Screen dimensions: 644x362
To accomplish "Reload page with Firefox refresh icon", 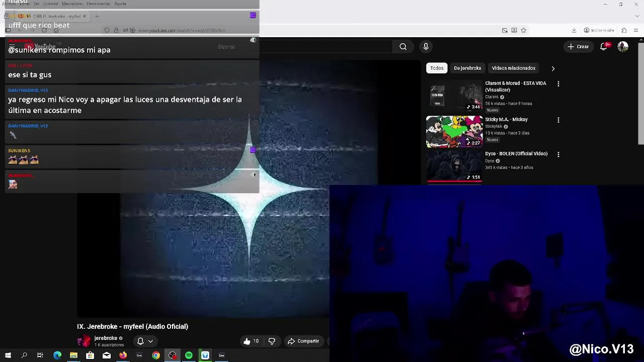I will click(44, 30).
